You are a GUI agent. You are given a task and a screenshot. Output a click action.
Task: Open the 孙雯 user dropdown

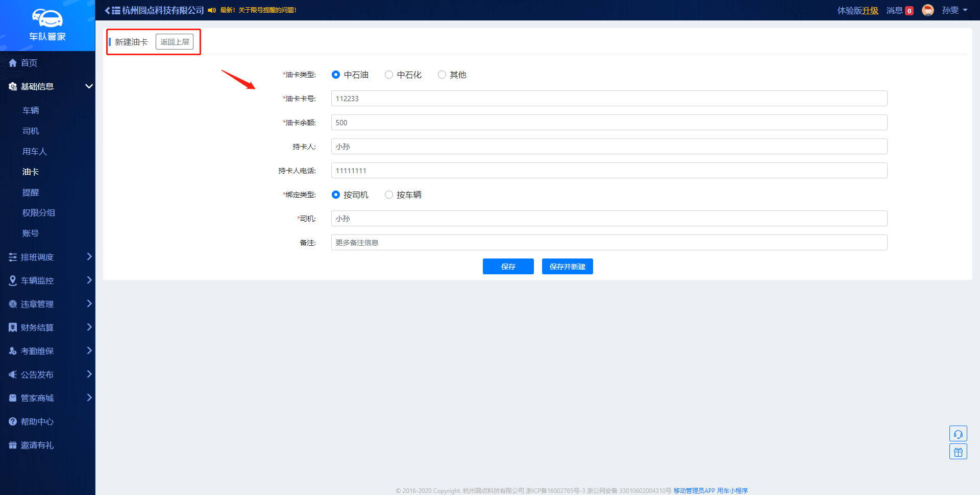pyautogui.click(x=954, y=10)
